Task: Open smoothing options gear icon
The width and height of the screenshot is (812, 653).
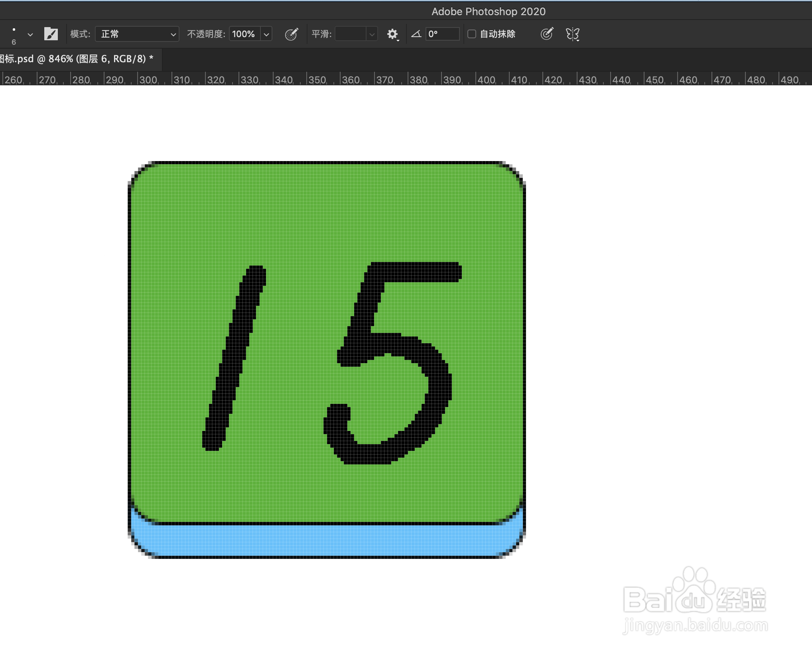Action: coord(392,34)
